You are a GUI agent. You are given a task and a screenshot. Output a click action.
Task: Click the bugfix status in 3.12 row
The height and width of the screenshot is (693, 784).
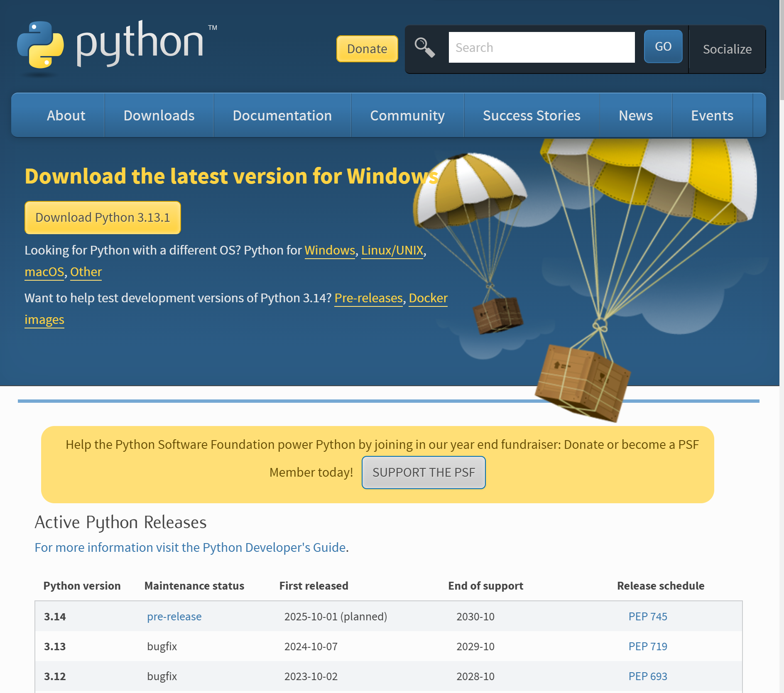[162, 676]
